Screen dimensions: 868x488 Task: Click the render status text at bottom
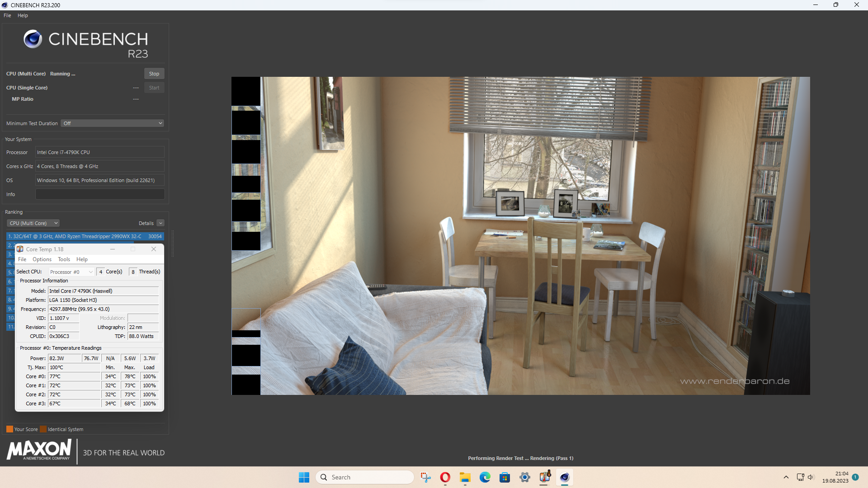point(520,458)
